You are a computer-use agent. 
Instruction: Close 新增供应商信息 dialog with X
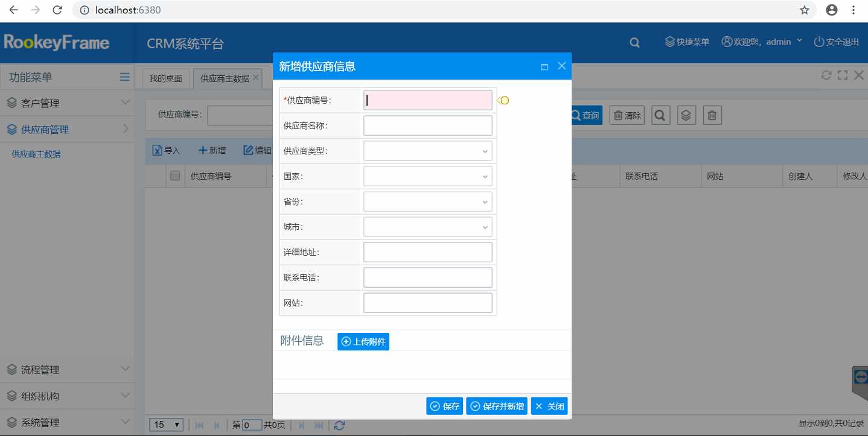[x=562, y=66]
